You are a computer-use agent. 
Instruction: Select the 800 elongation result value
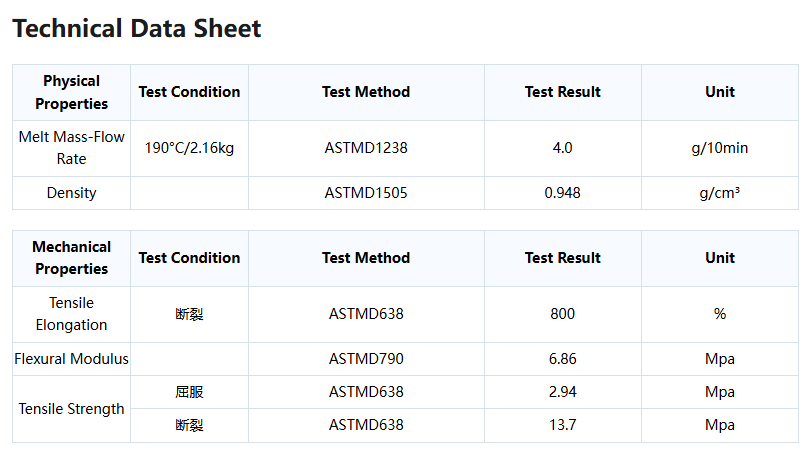coord(563,314)
